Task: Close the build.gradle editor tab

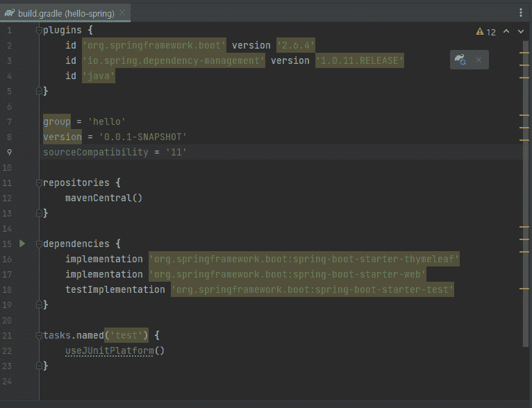Action: tap(123, 12)
